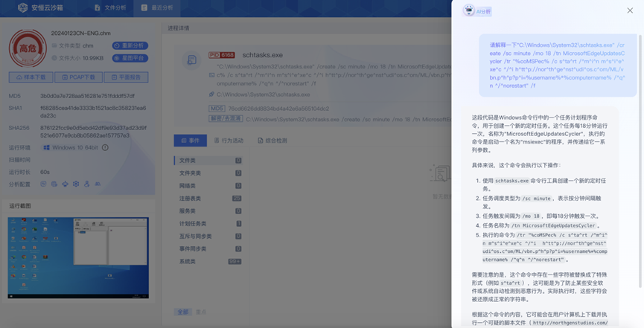
Task: Click the schtasks.exe process file icon
Action: point(192,60)
